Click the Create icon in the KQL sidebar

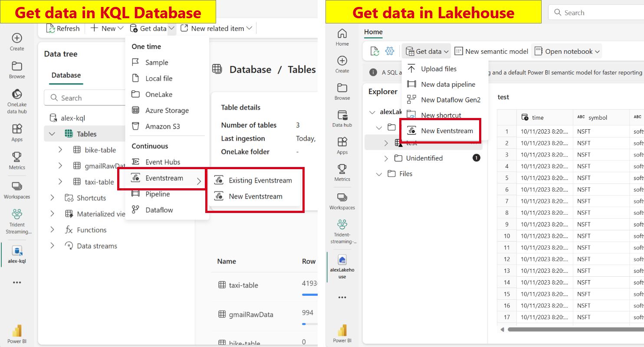point(17,42)
